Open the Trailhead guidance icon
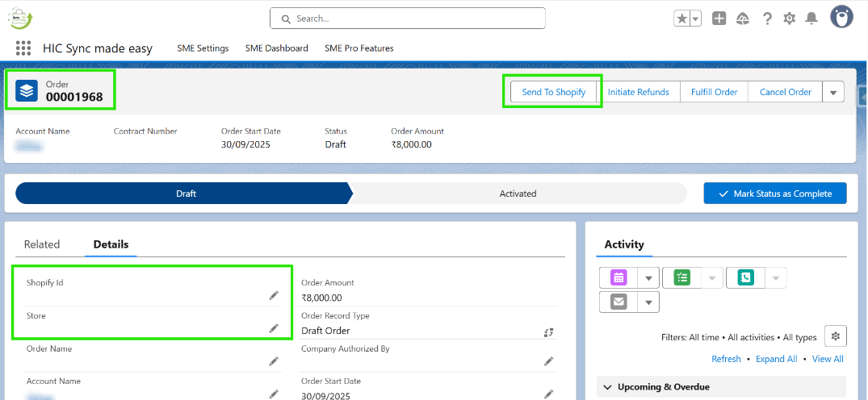 pos(743,19)
